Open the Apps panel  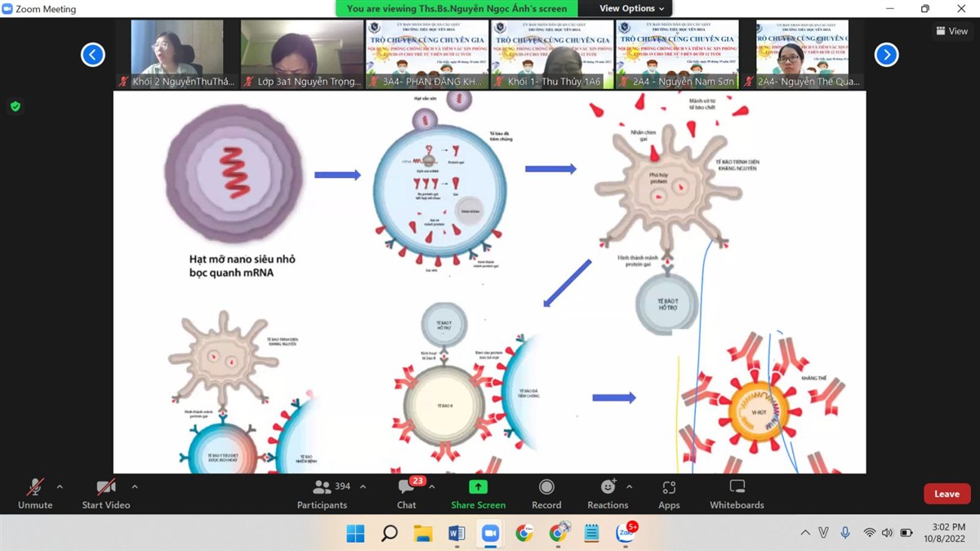[669, 494]
